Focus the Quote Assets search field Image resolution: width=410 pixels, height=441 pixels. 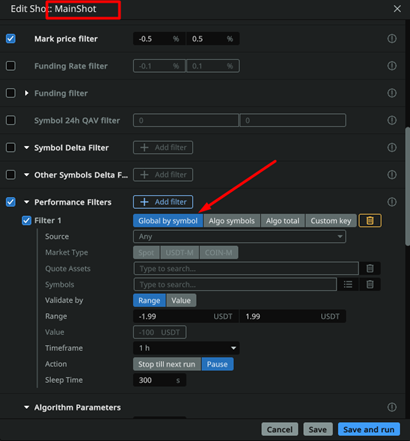(x=246, y=268)
